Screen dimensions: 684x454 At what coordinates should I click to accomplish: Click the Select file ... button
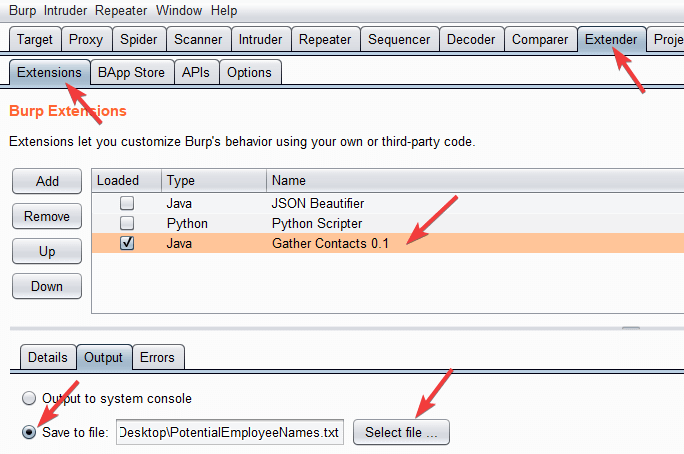pyautogui.click(x=401, y=432)
